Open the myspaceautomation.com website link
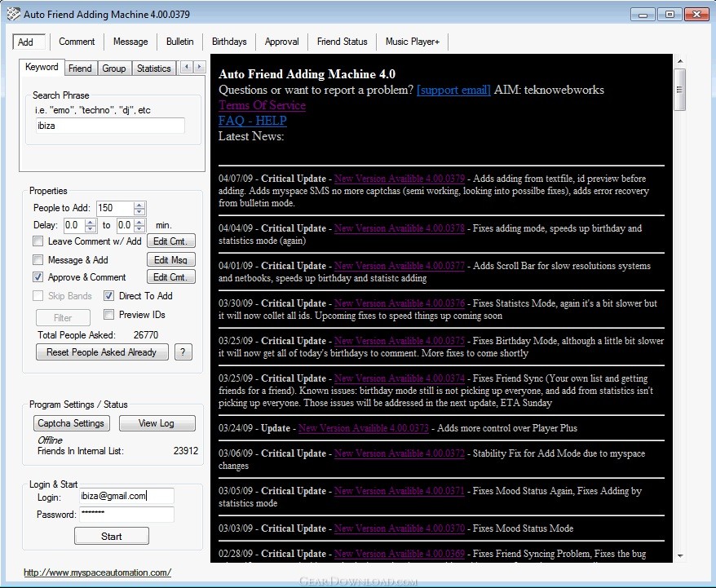The image size is (716, 588). (97, 573)
